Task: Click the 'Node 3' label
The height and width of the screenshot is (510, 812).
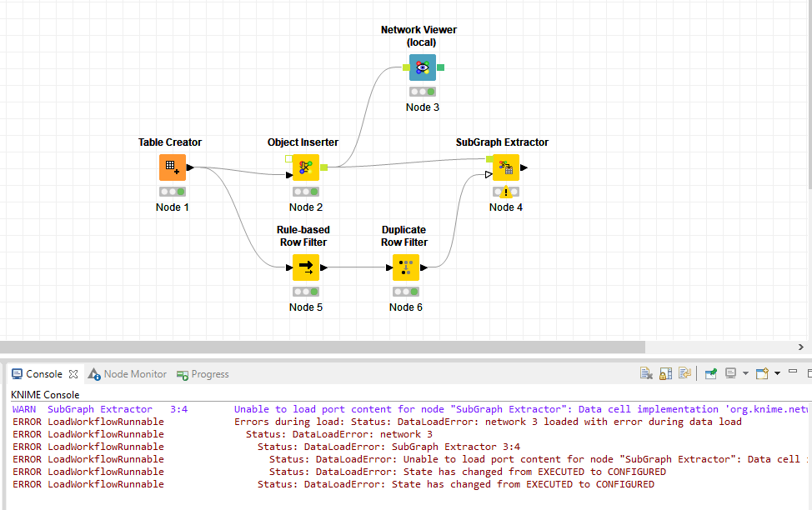Action: (423, 107)
